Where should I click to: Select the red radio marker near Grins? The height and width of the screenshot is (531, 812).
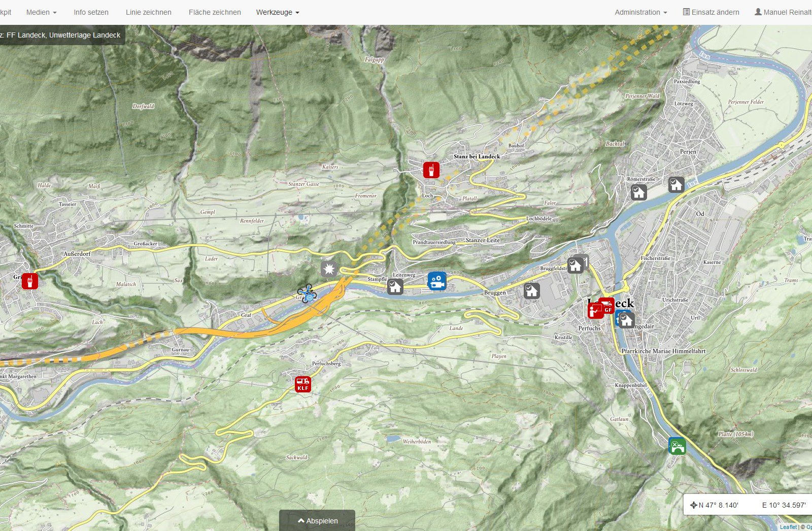(x=30, y=281)
